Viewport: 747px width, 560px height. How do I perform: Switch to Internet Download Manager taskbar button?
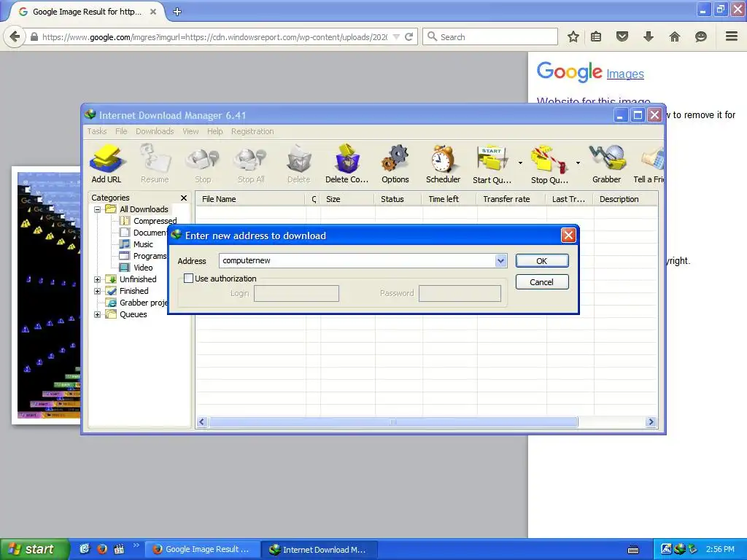320,549
